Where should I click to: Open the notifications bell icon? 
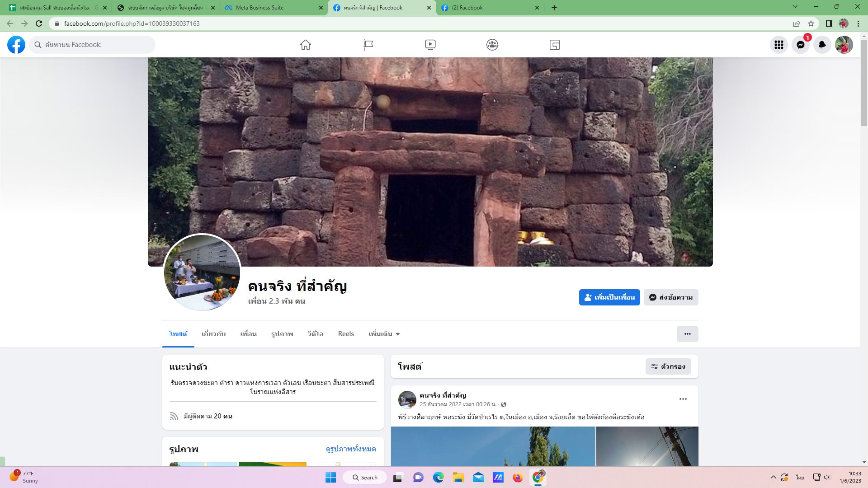pos(822,45)
